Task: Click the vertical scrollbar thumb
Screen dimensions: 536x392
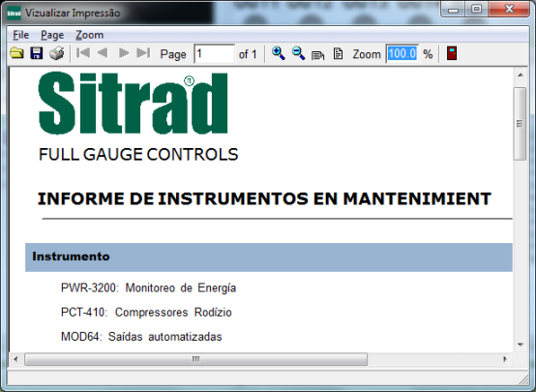Action: [520, 124]
